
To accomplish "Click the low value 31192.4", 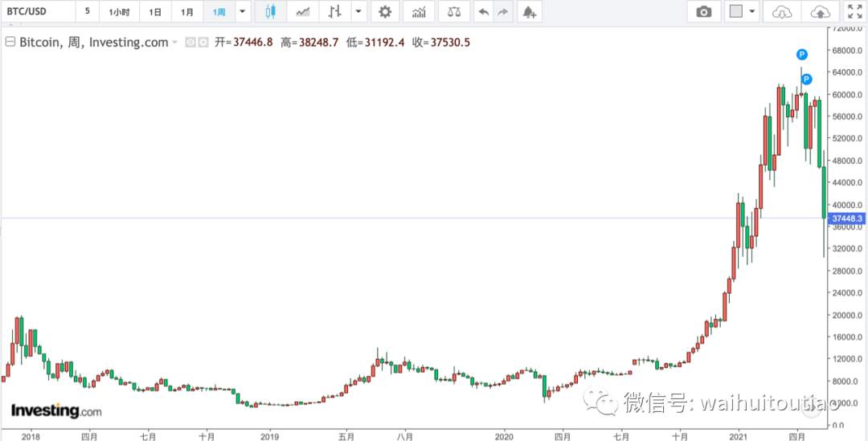I will [x=384, y=42].
